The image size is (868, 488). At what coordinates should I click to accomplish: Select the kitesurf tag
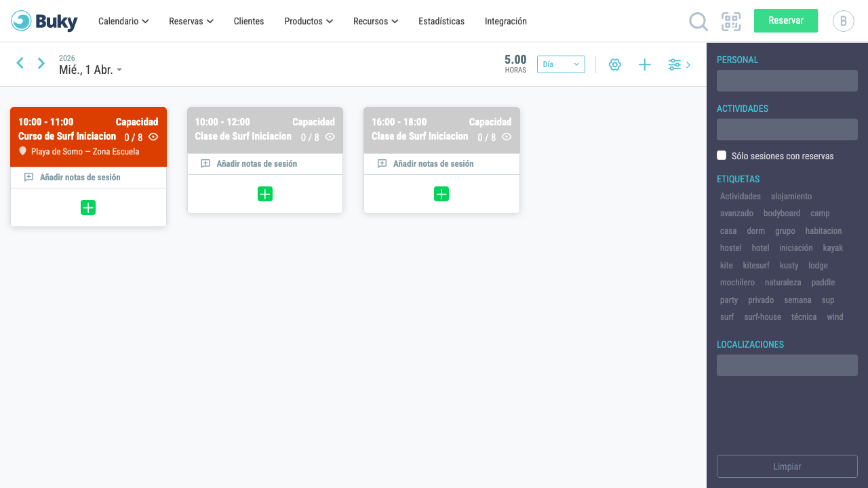[756, 265]
